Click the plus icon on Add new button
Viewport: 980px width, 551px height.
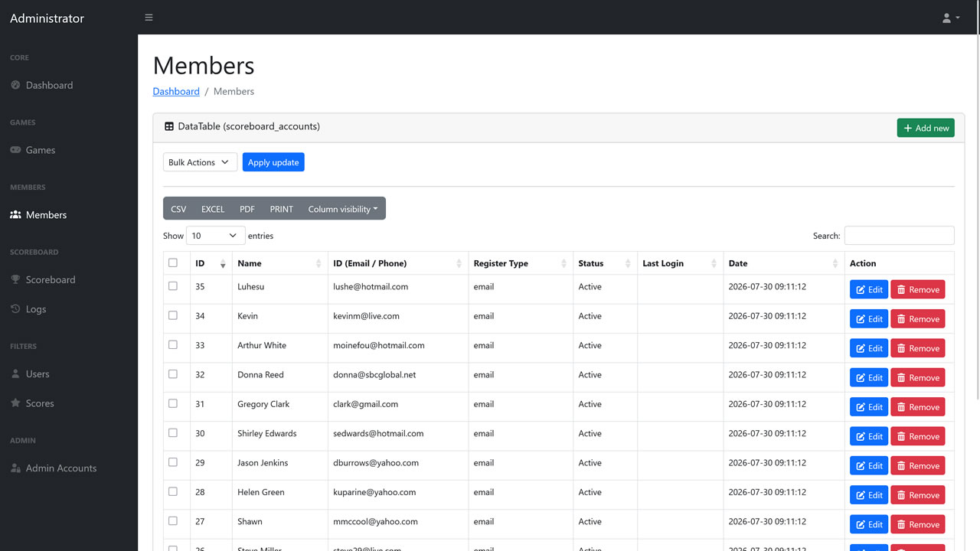coord(908,128)
